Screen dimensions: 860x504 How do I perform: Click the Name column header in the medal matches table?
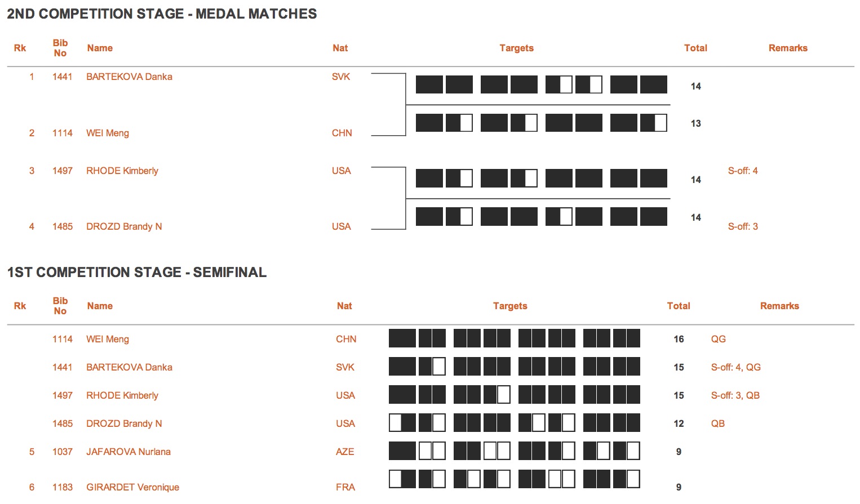tap(100, 48)
